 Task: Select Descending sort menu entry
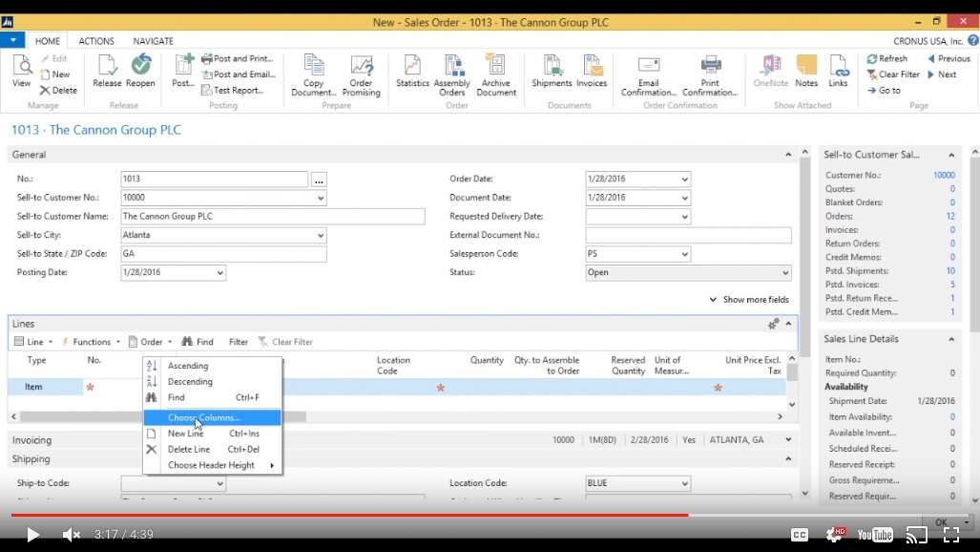click(x=212, y=381)
